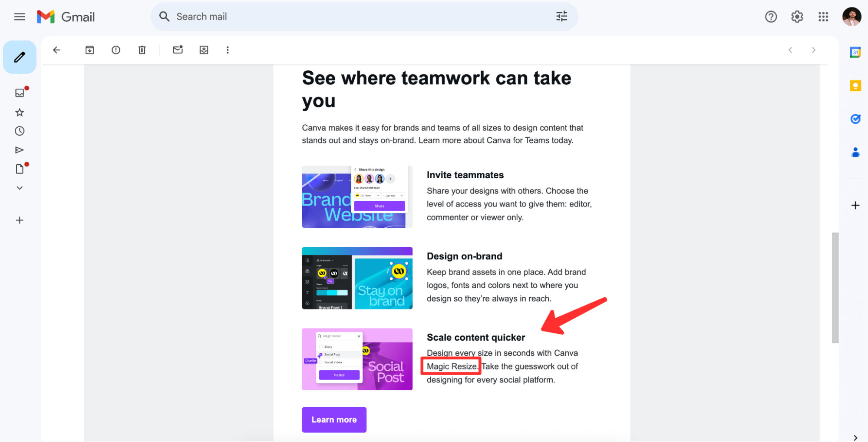Viewport: 868px width, 442px height.
Task: Open search options filter icon
Action: click(x=561, y=17)
